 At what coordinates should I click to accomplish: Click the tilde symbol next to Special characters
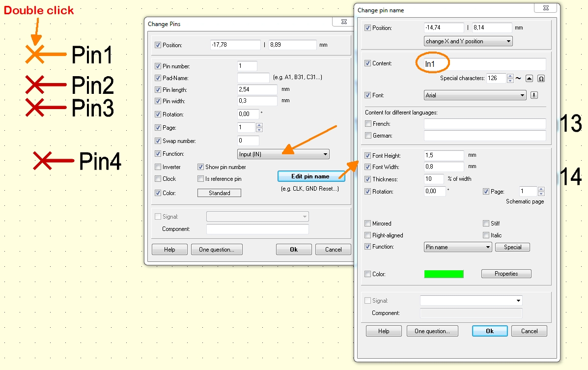[x=518, y=78]
